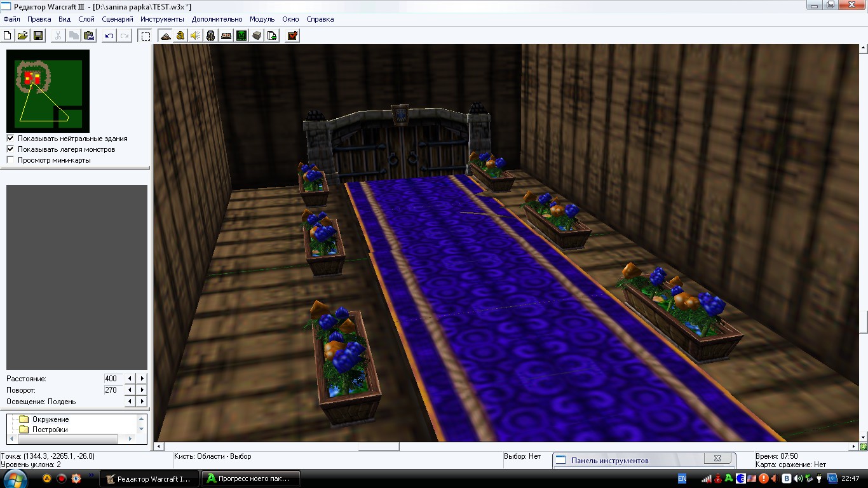
Task: Activate the dashed rectangle selection tool
Action: (x=146, y=36)
